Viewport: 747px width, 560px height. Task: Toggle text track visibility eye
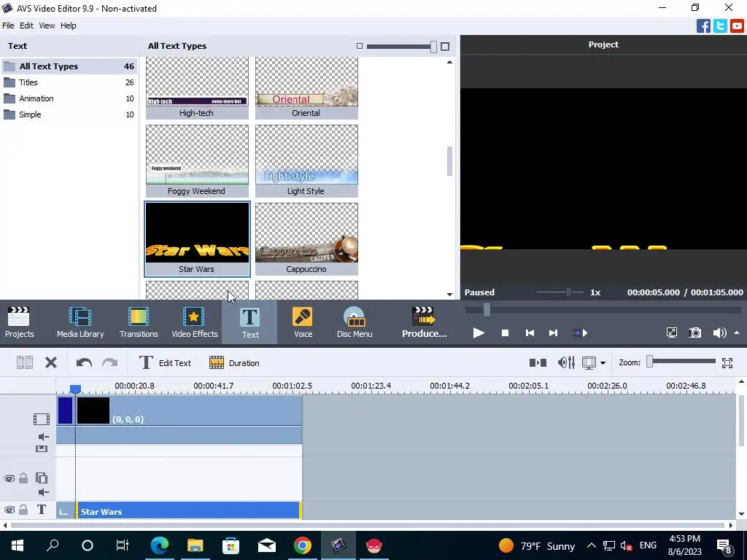tap(9, 510)
